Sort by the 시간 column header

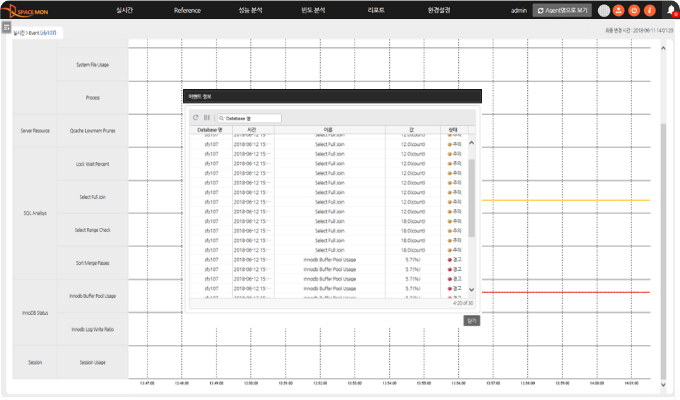click(250, 129)
